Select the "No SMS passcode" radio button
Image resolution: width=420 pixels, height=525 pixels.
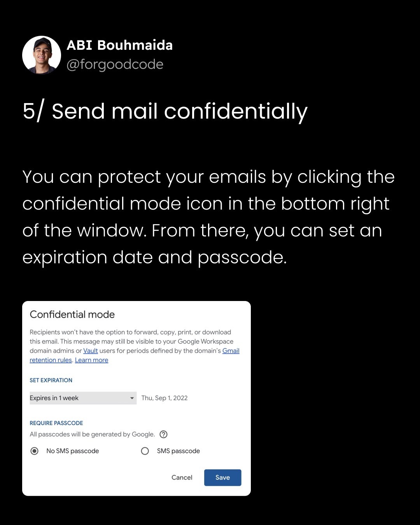pyautogui.click(x=35, y=451)
